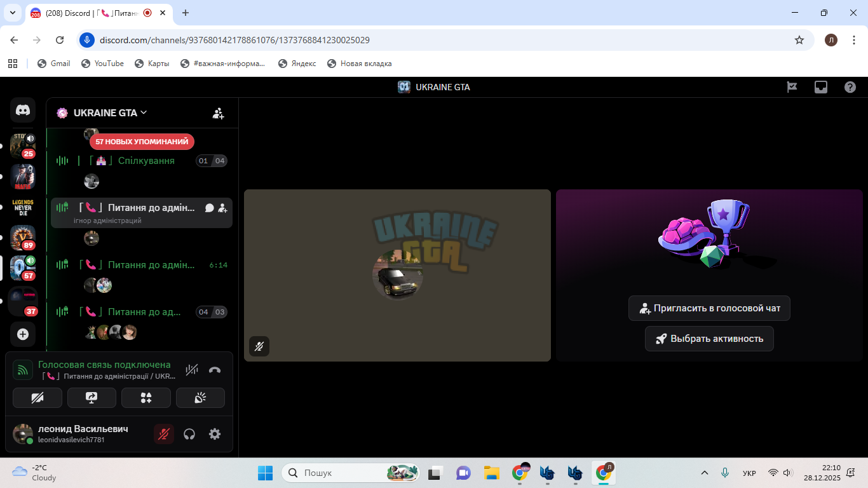Image resolution: width=868 pixels, height=488 pixels.
Task: Jump to 57 новых упоминаний
Action: click(x=142, y=142)
